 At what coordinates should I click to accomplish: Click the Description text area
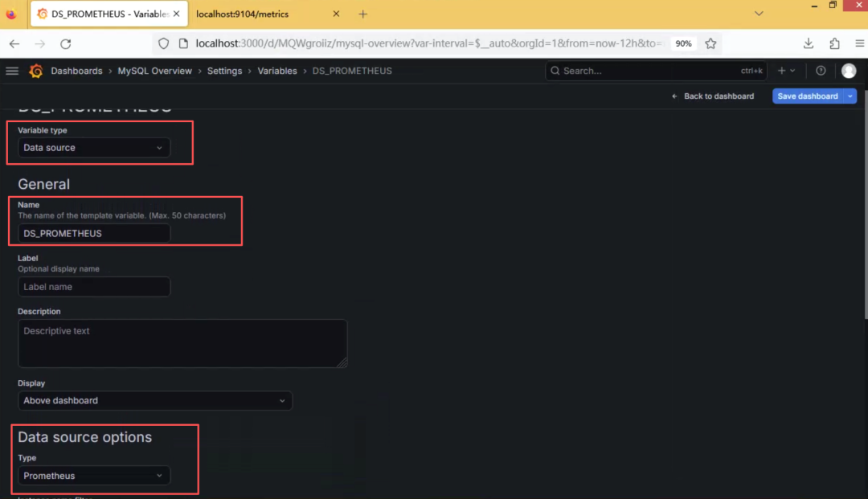182,343
